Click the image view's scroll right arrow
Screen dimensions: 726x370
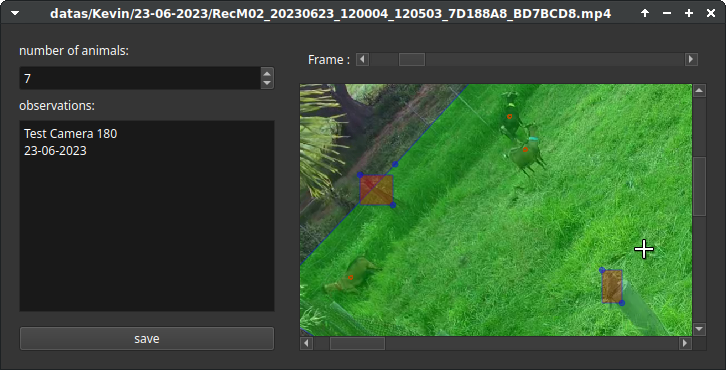coord(685,343)
